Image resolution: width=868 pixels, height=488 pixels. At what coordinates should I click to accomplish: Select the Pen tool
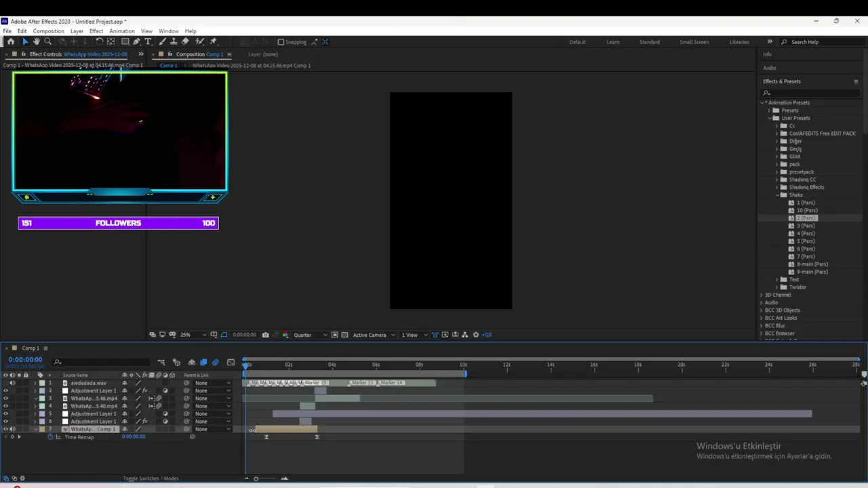(137, 42)
